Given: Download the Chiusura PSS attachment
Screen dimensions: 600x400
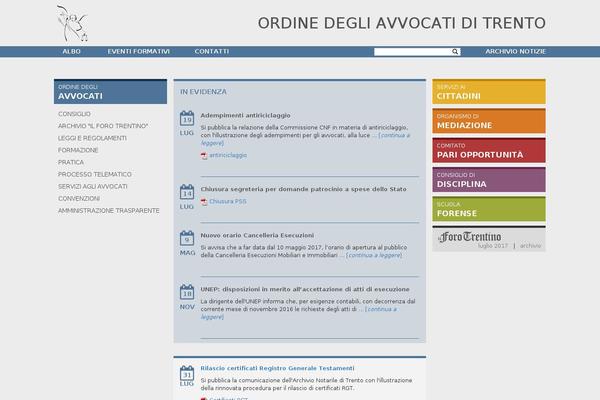Looking at the screenshot, I should pos(228,202).
